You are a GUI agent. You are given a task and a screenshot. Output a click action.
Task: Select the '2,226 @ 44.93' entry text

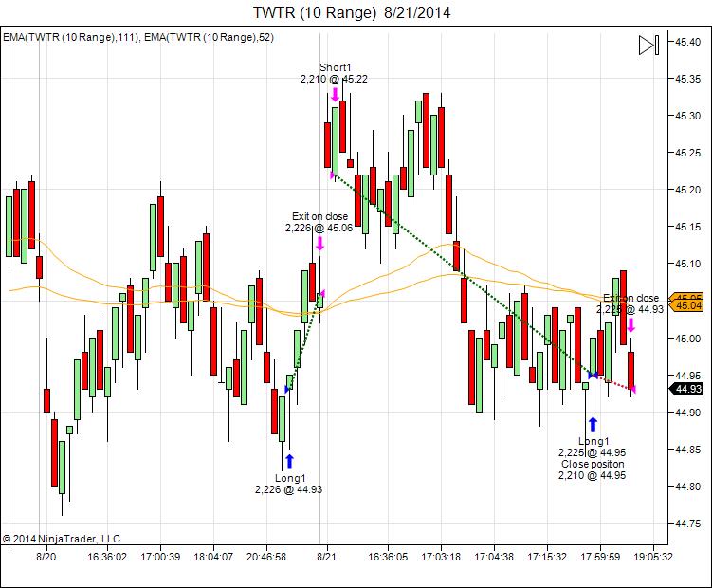(x=289, y=489)
